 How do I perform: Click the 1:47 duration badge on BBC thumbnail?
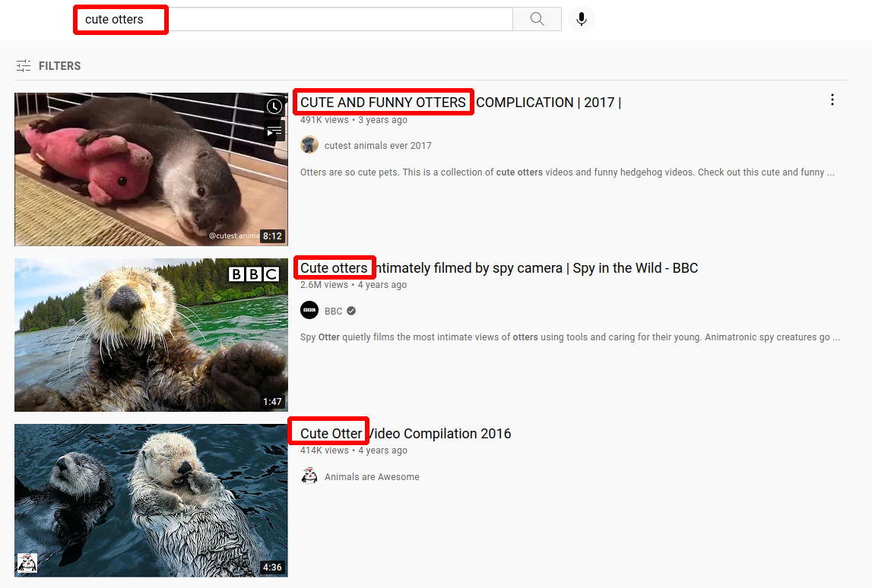tap(272, 402)
